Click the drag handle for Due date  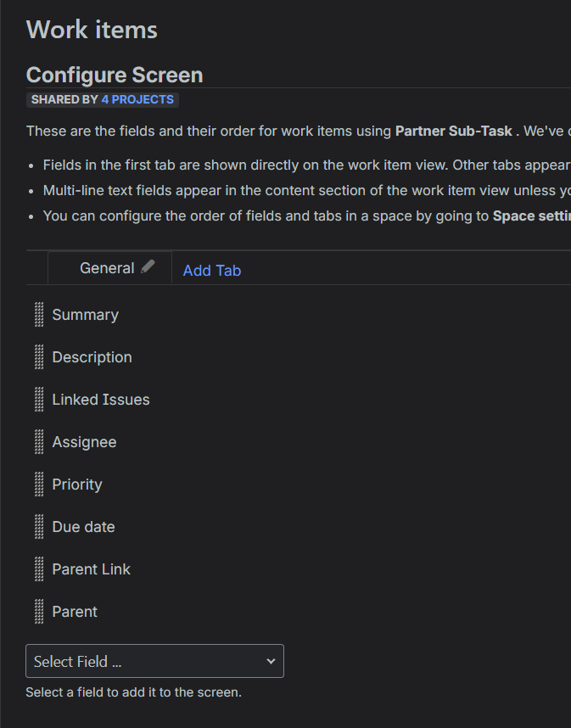click(38, 526)
